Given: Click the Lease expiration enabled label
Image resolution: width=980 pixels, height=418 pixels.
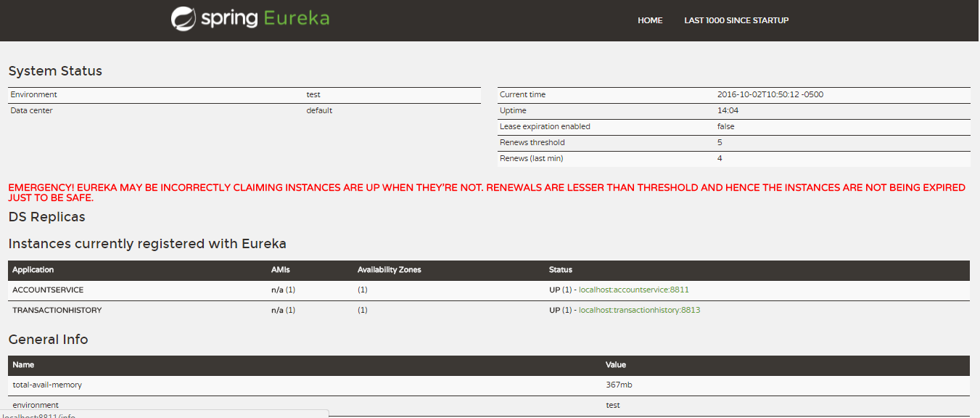Looking at the screenshot, I should click(545, 126).
